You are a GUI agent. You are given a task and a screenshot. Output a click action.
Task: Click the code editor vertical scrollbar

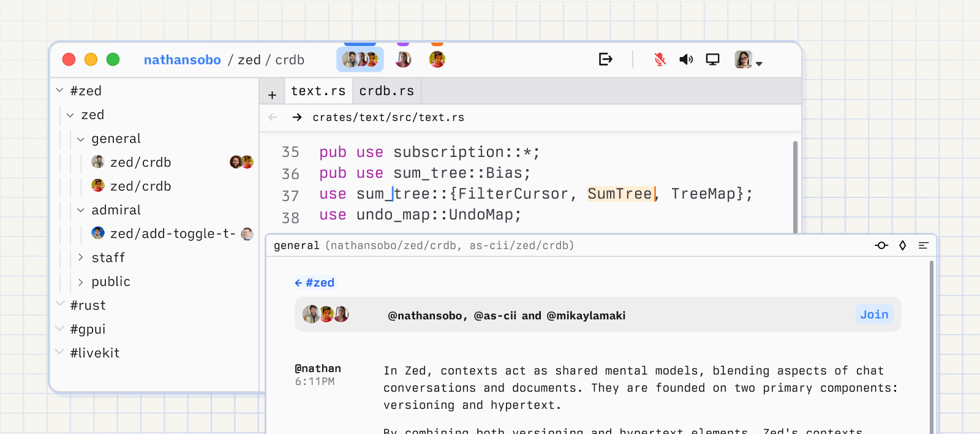(x=795, y=184)
